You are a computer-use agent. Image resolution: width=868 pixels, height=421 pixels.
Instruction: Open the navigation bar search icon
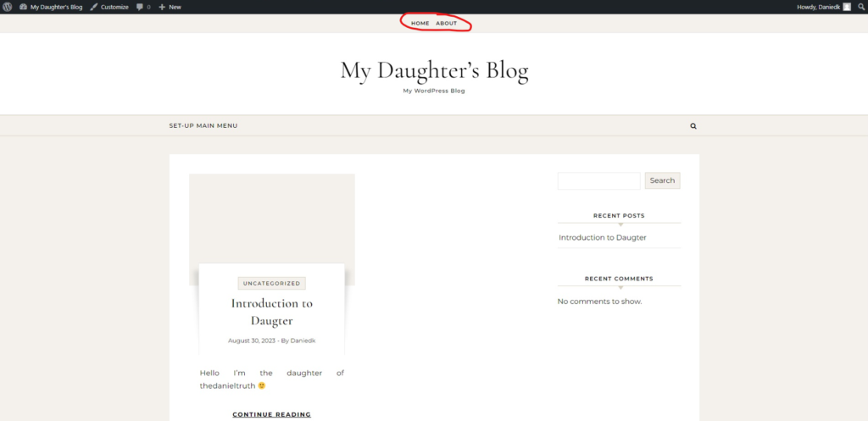point(693,126)
